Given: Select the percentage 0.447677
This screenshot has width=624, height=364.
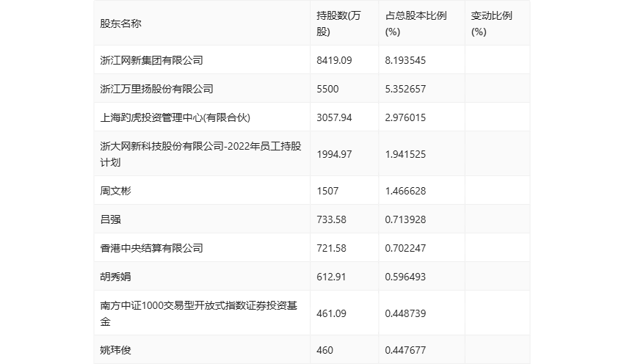Looking at the screenshot, I should (x=405, y=349).
